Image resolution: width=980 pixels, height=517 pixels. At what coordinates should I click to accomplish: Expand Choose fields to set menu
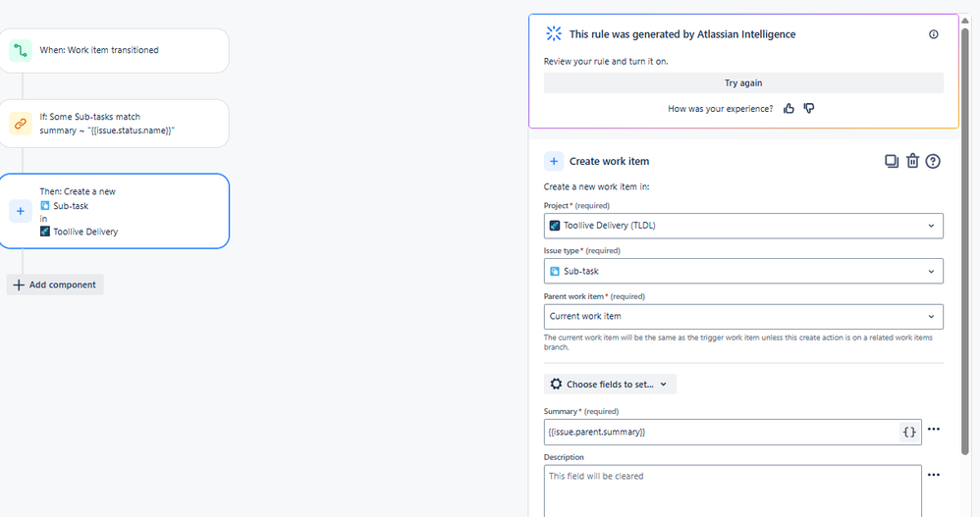click(x=610, y=384)
